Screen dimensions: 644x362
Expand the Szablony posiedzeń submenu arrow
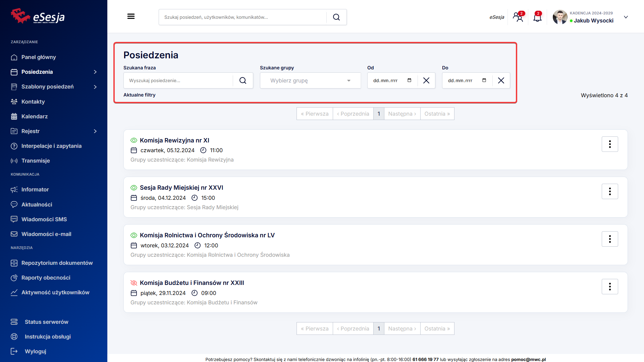pos(95,87)
